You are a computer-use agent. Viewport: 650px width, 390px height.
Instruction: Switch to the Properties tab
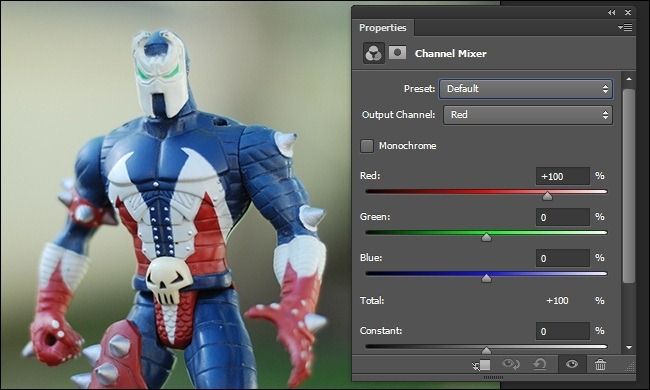[x=382, y=28]
